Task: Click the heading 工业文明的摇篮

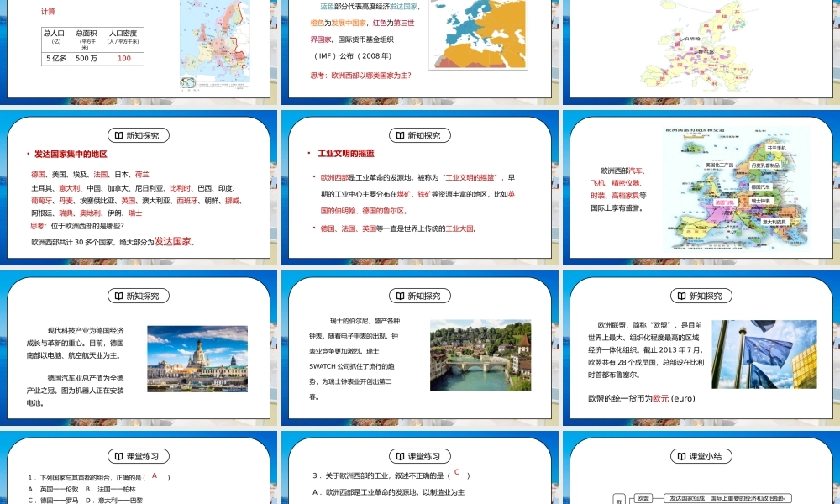Action: (x=346, y=154)
